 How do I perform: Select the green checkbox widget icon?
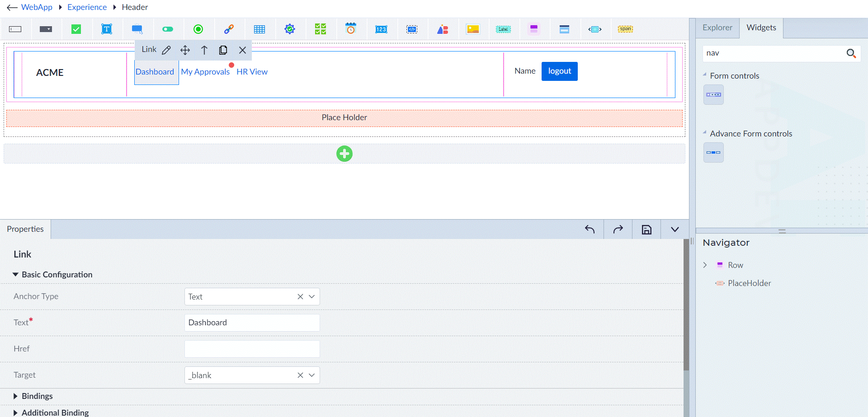click(x=76, y=29)
